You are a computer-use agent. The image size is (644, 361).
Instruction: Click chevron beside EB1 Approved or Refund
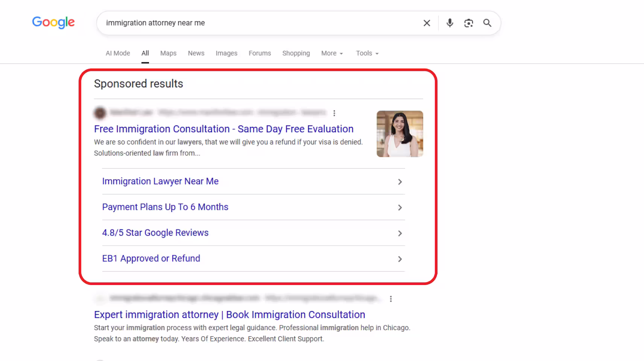pos(400,259)
